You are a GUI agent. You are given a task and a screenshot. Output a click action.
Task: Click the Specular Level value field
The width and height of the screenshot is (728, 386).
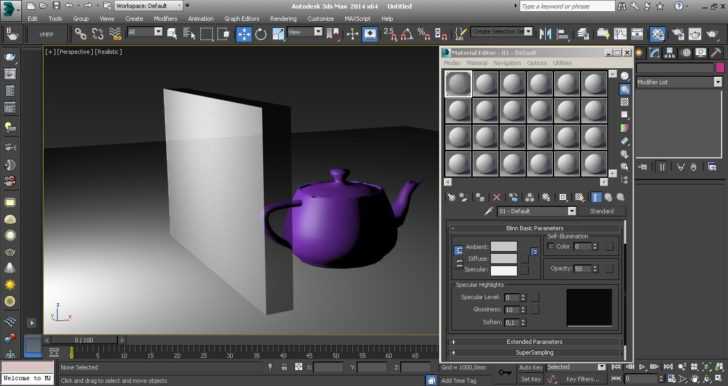point(512,297)
